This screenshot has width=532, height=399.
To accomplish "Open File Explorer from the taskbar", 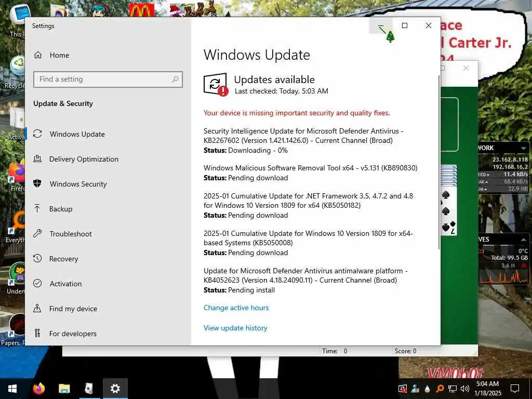I will point(64,389).
